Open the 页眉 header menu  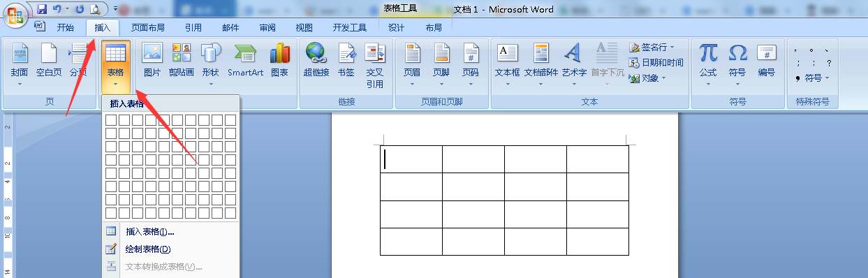pos(412,64)
